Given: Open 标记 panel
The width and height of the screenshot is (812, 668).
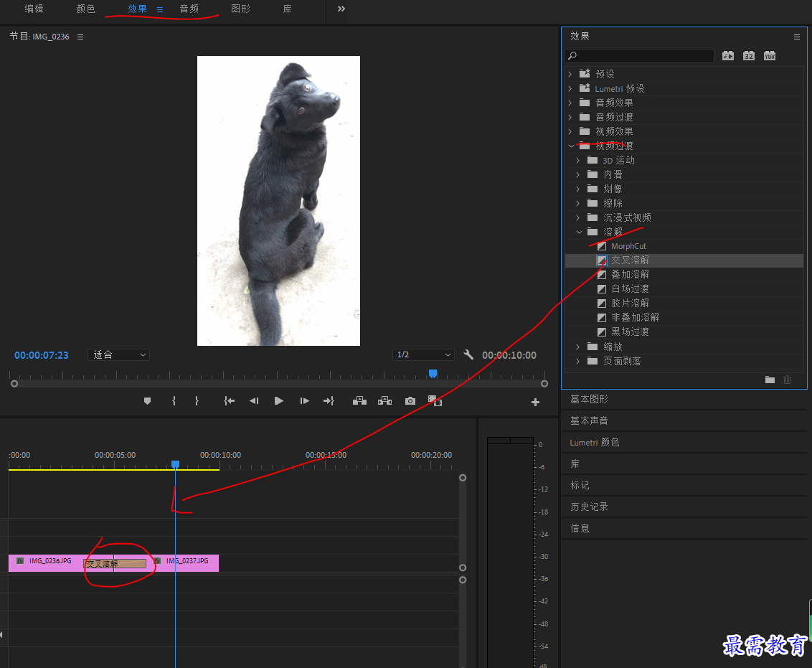Looking at the screenshot, I should coord(580,485).
